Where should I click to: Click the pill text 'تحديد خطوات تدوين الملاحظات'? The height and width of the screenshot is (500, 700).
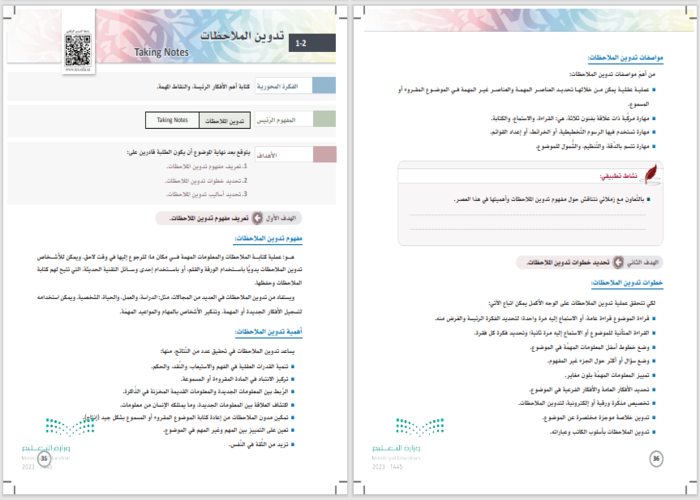(568, 262)
